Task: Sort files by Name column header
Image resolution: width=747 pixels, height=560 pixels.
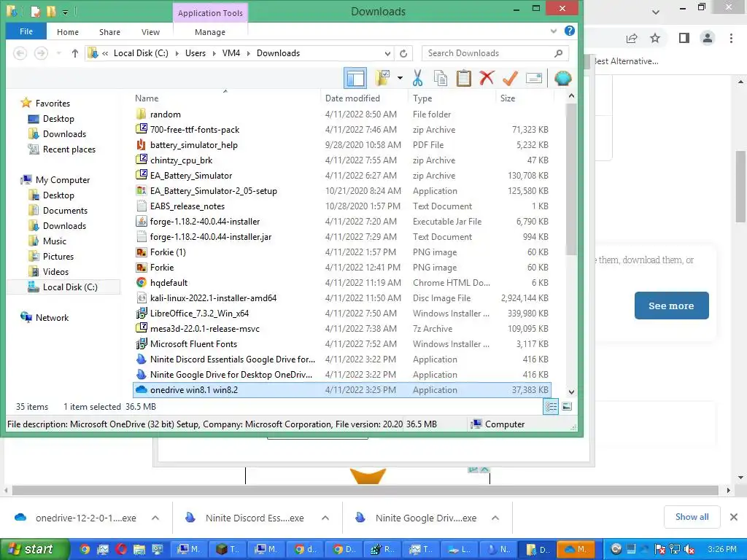Action: (x=146, y=98)
